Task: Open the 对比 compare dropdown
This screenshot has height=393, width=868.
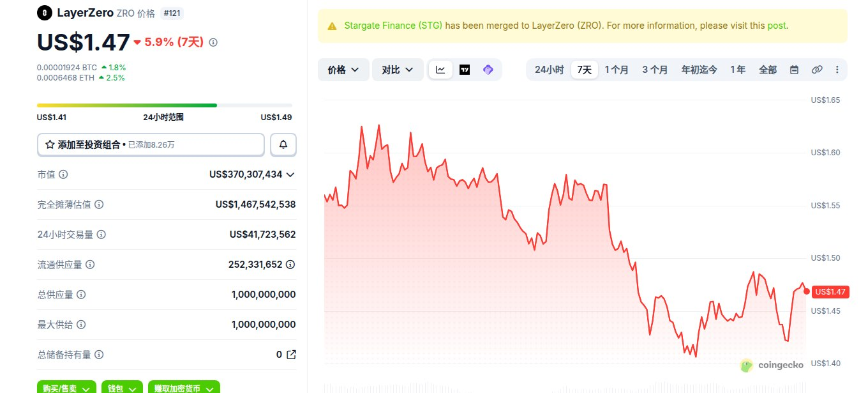Action: 398,70
